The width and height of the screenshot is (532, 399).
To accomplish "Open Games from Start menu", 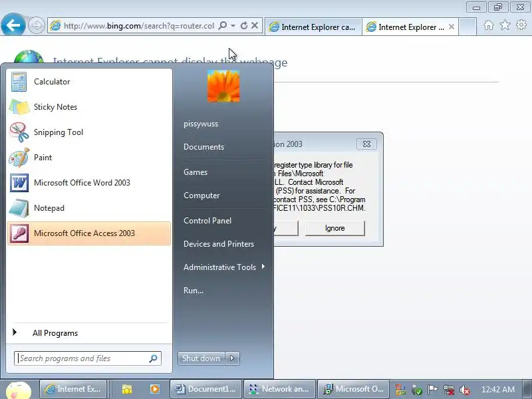I will point(196,172).
